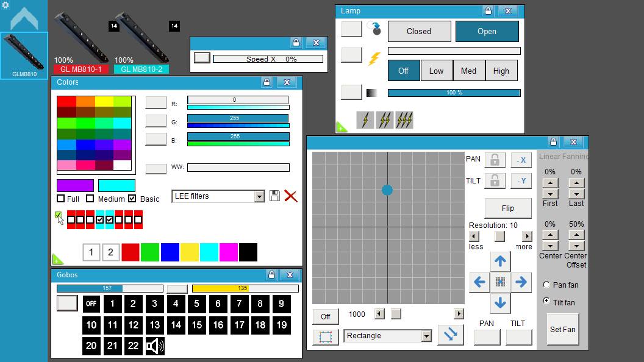The width and height of the screenshot is (644, 362).
Task: Click the G value slider showing 255
Action: coord(238,118)
